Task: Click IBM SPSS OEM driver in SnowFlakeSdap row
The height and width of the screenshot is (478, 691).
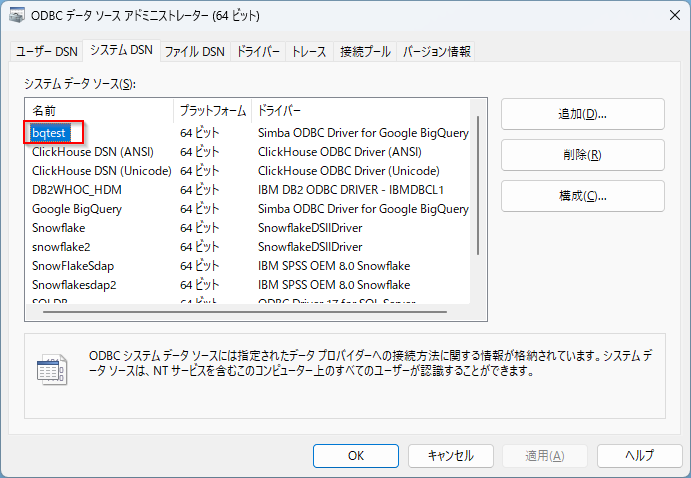Action: click(334, 266)
